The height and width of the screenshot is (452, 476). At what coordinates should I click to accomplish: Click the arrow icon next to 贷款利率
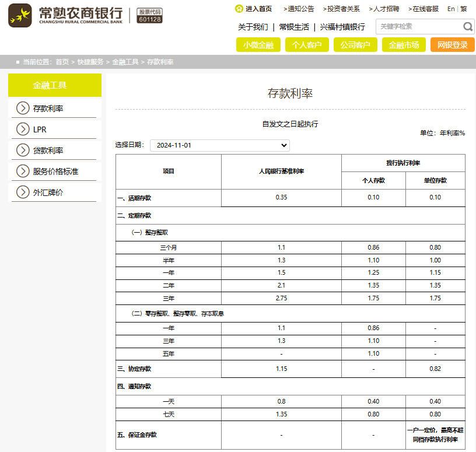[23, 150]
